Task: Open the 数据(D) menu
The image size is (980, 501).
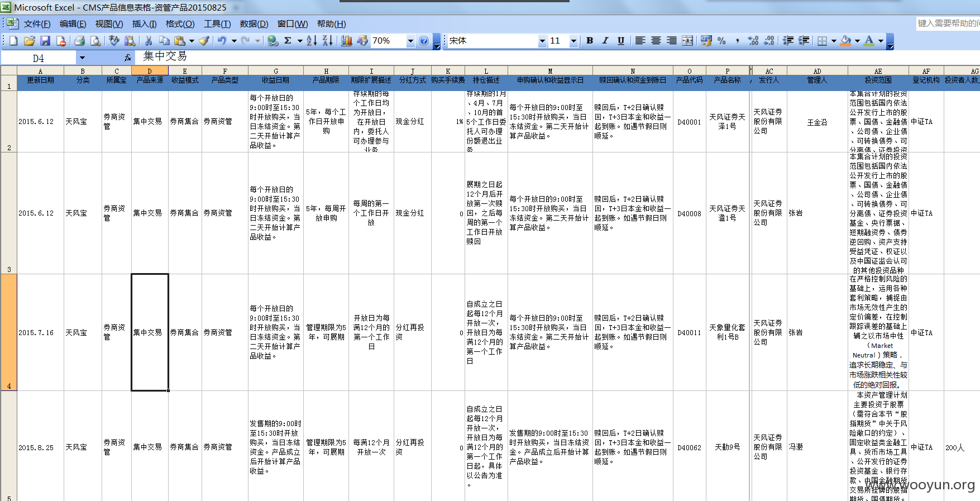Action: [254, 23]
